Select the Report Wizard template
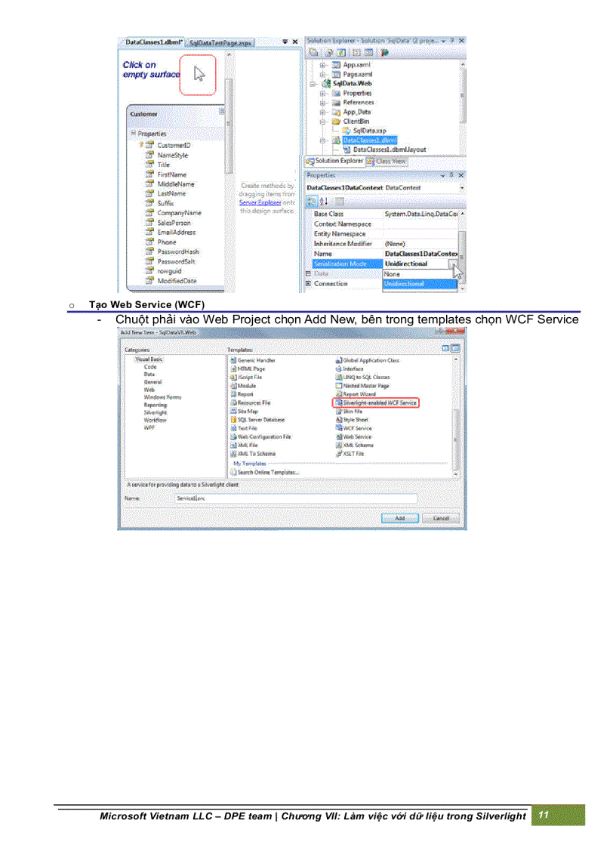 (362, 394)
